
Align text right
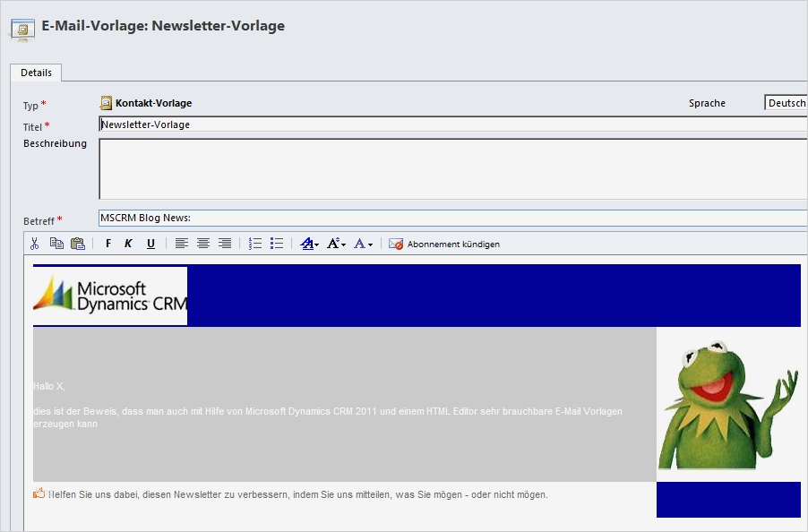pos(225,244)
